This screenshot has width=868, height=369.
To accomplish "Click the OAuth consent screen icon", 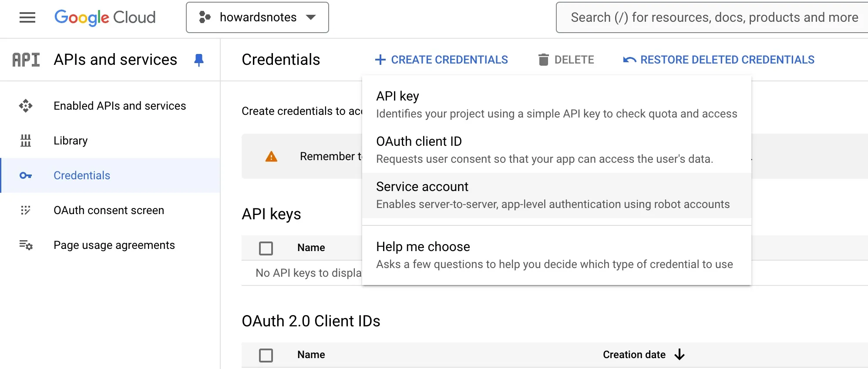I will click(x=26, y=210).
